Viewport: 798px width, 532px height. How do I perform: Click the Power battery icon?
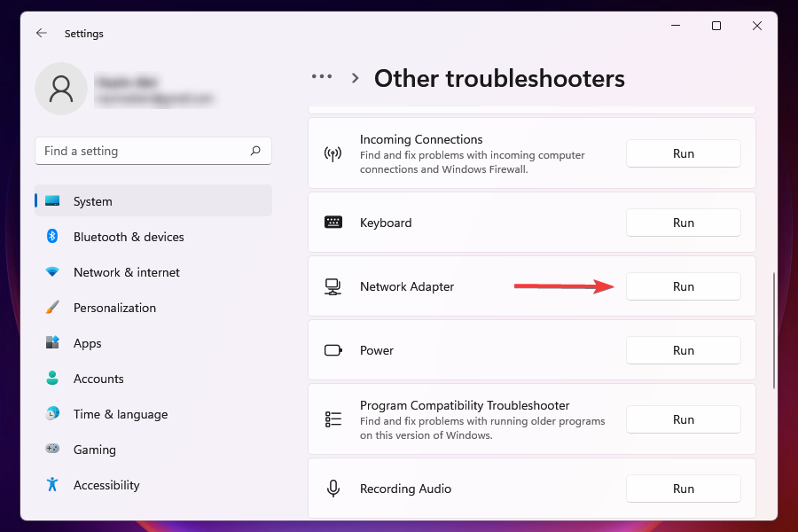(333, 350)
